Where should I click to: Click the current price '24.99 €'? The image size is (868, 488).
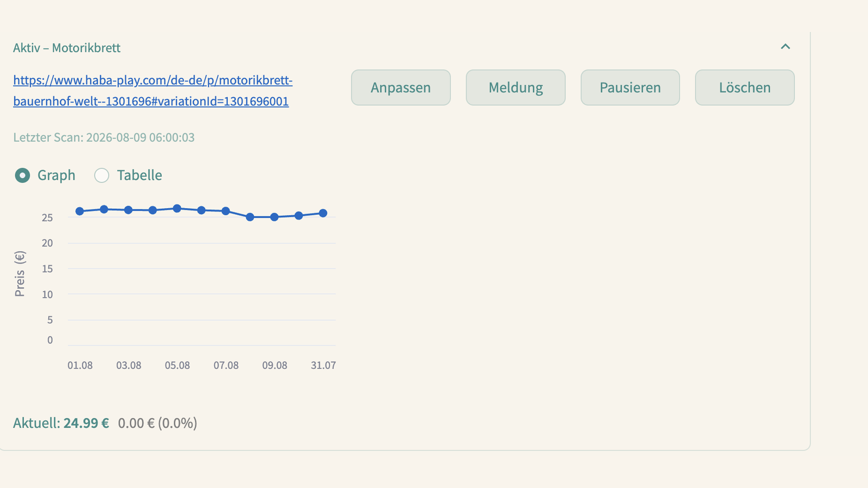point(86,423)
